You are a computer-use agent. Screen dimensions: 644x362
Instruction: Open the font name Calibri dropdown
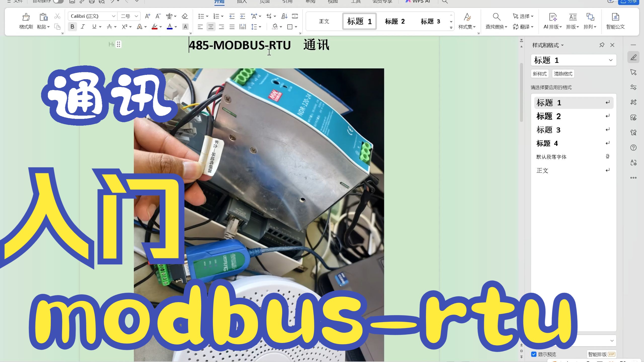[114, 16]
